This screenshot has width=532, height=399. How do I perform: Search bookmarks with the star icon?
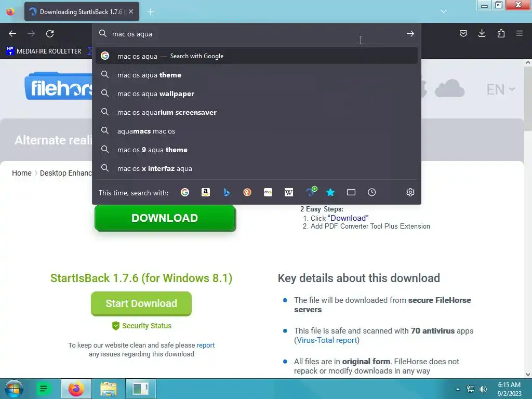click(x=330, y=192)
